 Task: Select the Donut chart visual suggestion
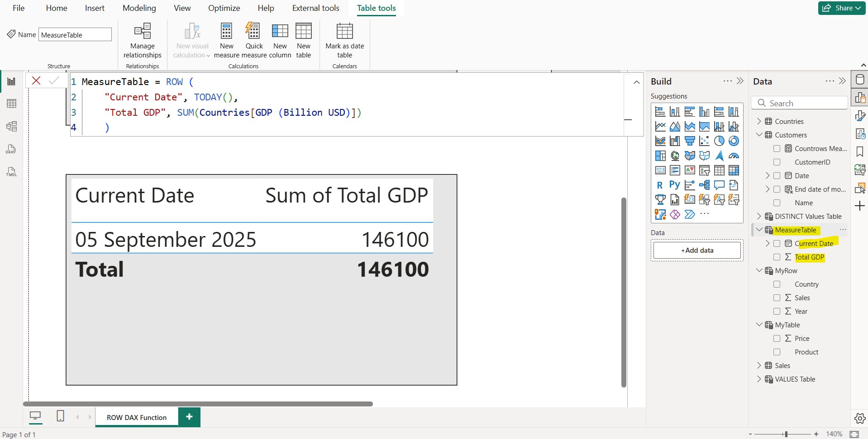[734, 141]
